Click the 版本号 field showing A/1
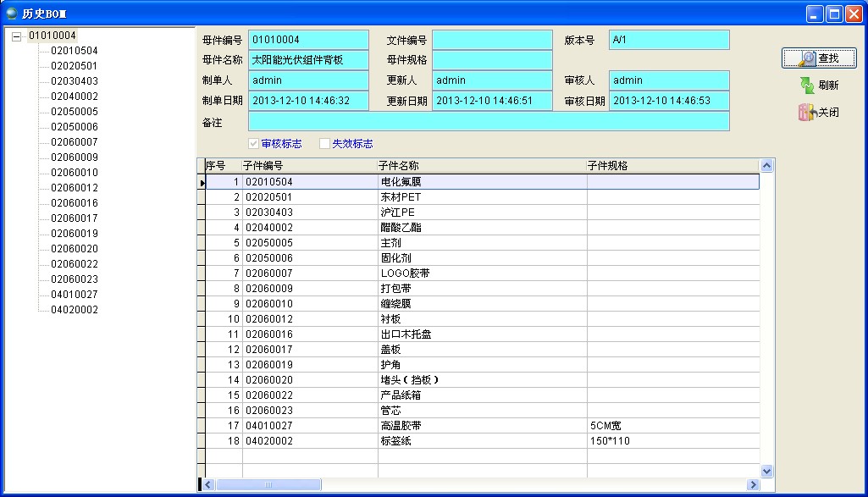 coord(668,40)
